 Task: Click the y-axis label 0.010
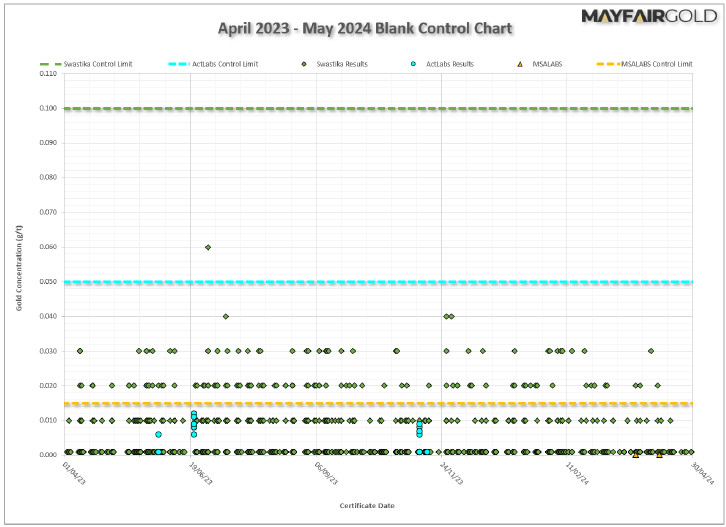pyautogui.click(x=48, y=420)
